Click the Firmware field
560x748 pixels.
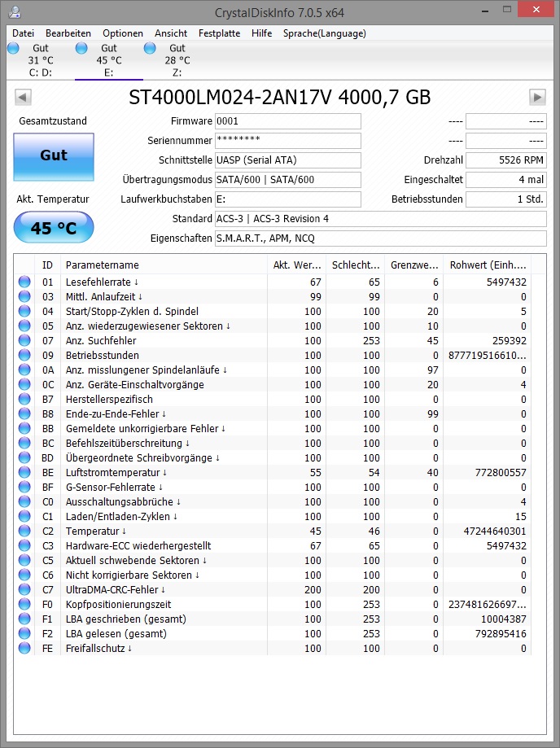click(x=288, y=121)
